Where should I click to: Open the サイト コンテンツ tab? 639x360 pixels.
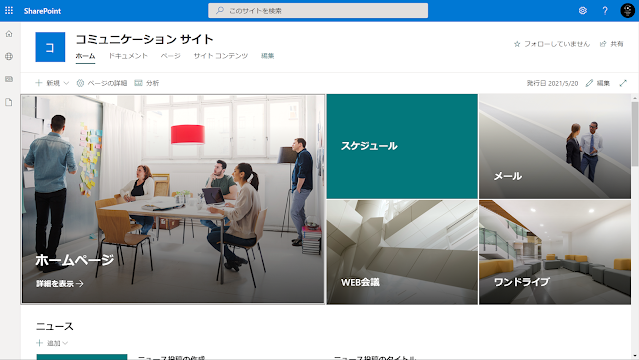tap(220, 56)
